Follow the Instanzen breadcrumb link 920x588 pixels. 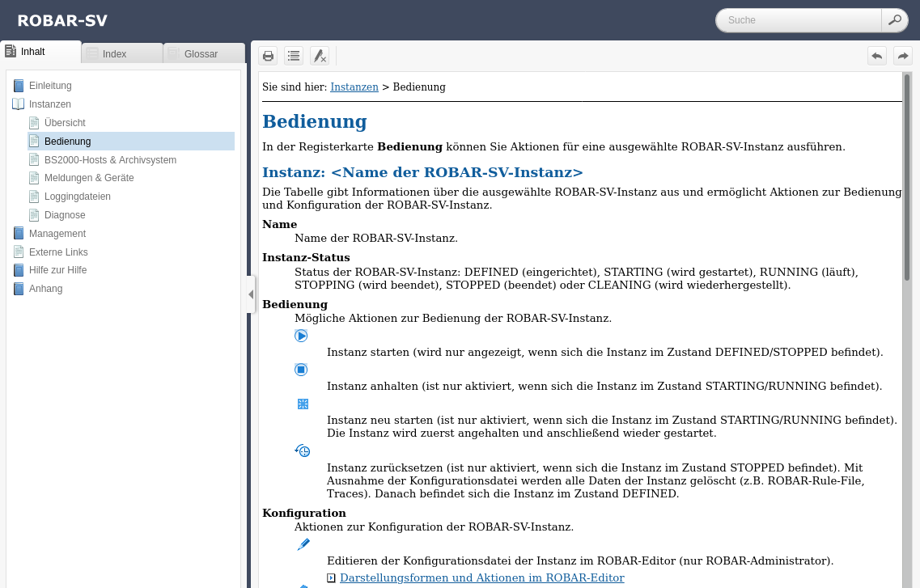pos(354,87)
